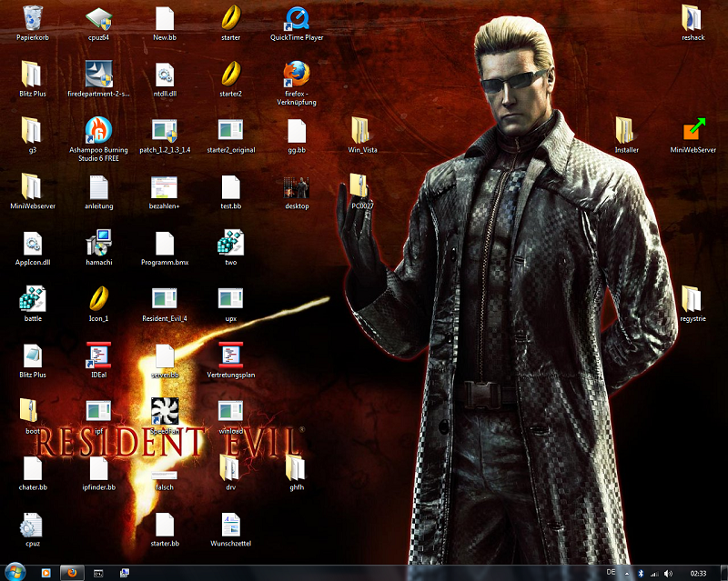Viewport: 728px width, 581px height.
Task: Select the reshack folder
Action: (x=693, y=19)
